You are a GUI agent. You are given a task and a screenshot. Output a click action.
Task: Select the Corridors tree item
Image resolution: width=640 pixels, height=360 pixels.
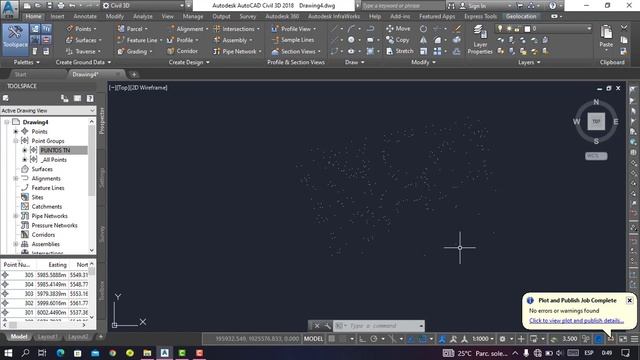[43, 235]
